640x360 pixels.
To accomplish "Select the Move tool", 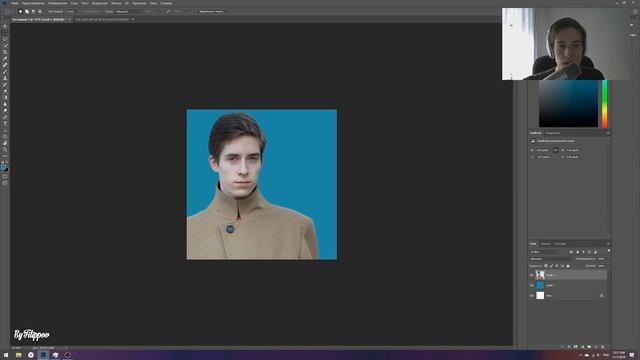I will (5, 26).
